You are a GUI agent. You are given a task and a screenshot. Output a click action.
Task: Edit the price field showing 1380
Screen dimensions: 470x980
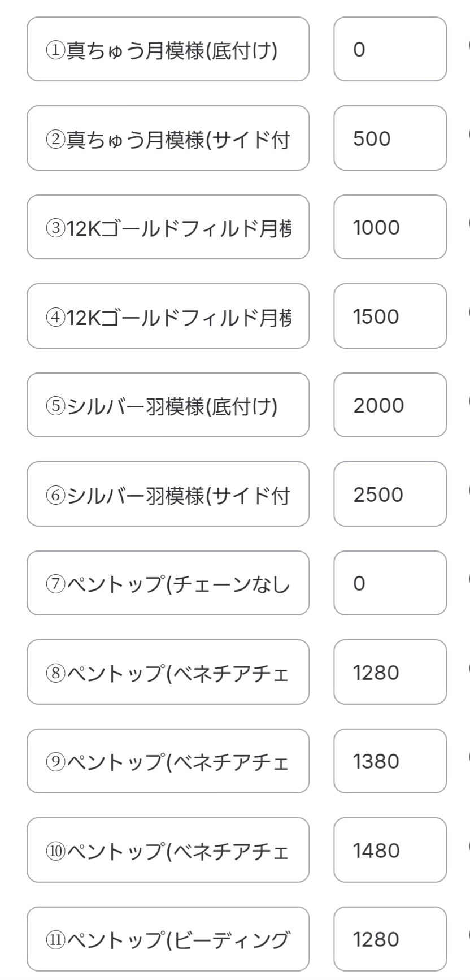pyautogui.click(x=390, y=761)
